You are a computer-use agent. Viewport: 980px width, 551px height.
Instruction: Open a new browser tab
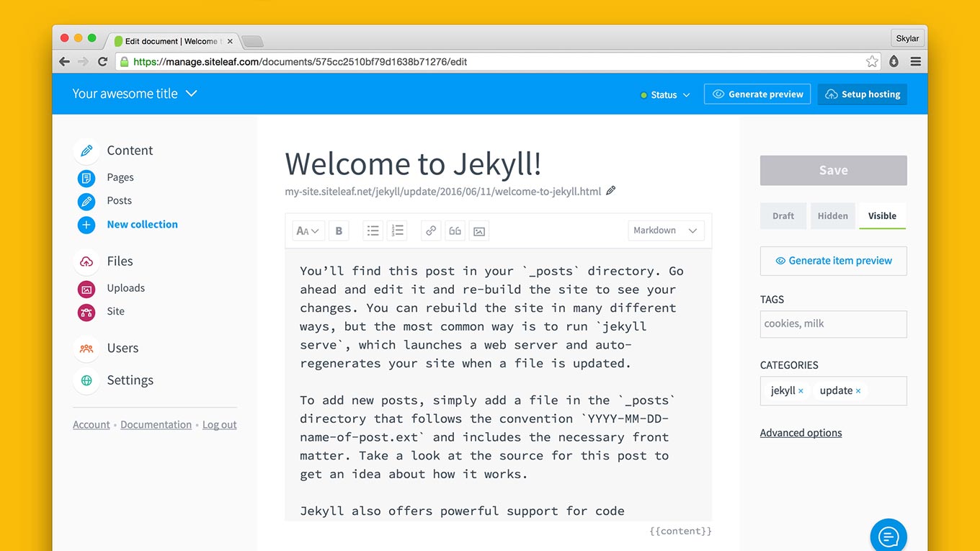[252, 41]
